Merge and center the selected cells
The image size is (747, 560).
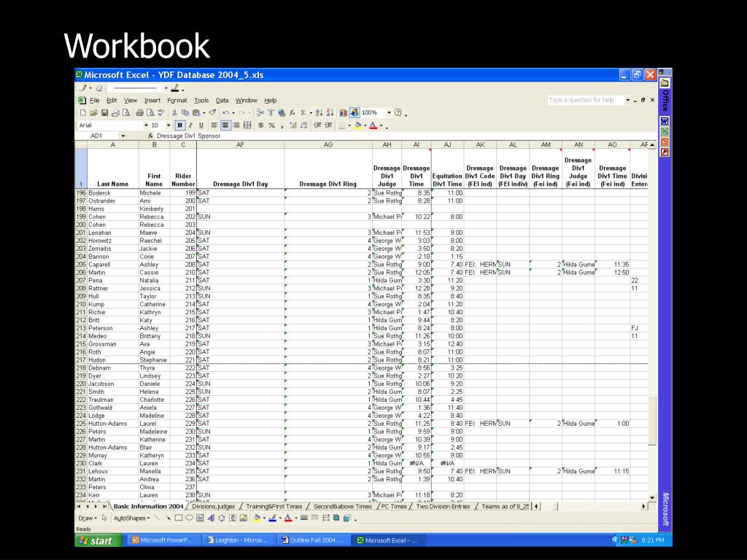tap(247, 125)
